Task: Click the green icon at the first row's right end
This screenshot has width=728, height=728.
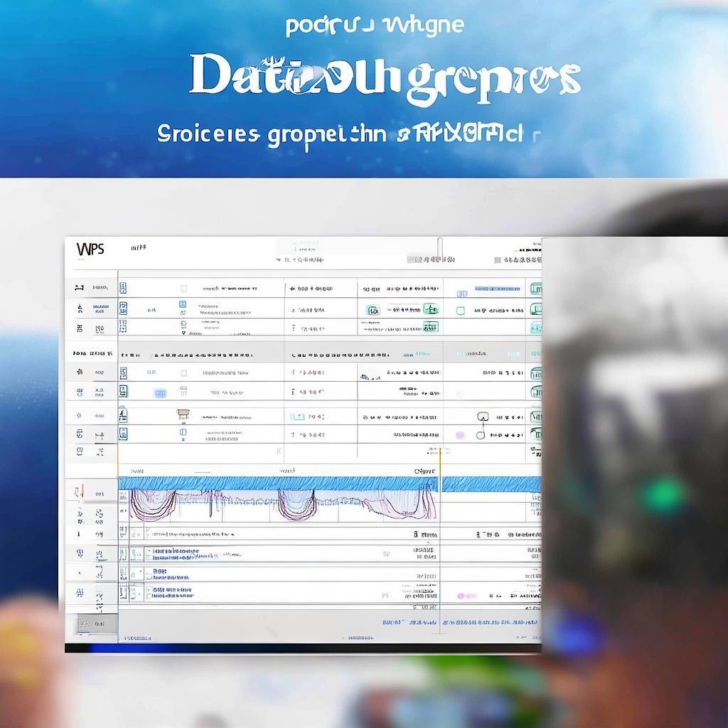Action: tap(535, 289)
